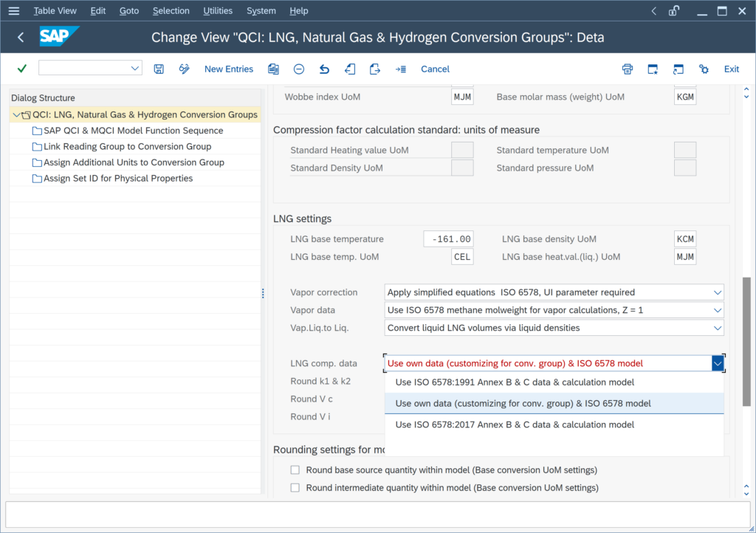Click the LNG base heat.val.(liq.) UoM field

point(685,257)
